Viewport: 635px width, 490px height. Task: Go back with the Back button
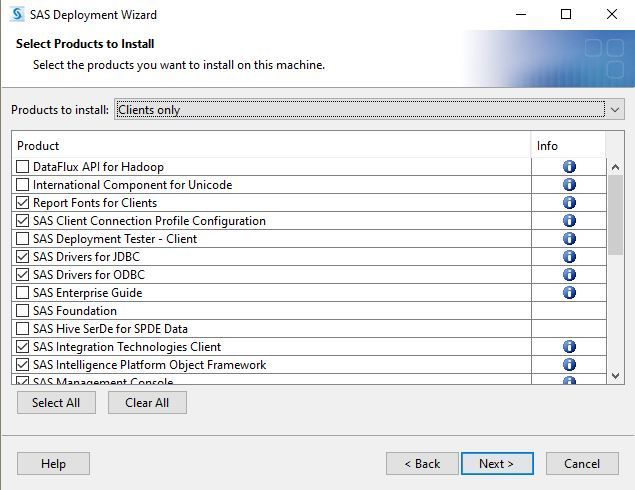coord(422,463)
